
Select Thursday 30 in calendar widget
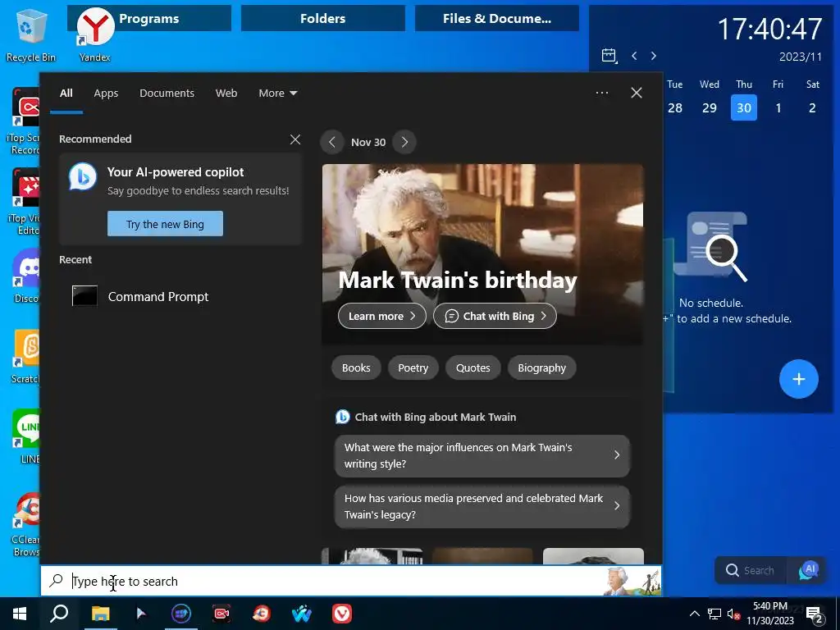pos(743,107)
